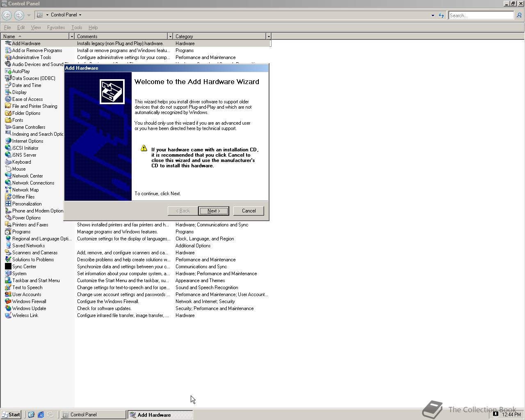Viewport: 525px width, 420px height.
Task: Click the Windows Firewall icon
Action: pos(8,301)
